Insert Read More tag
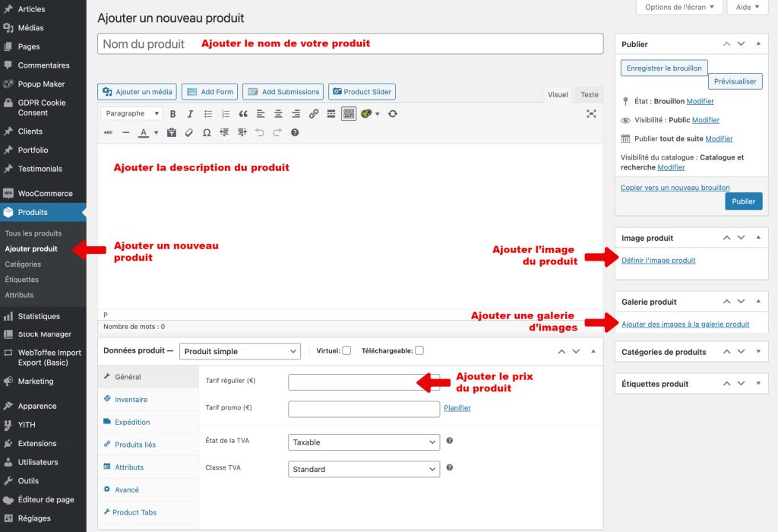This screenshot has height=532, width=778. coord(331,114)
